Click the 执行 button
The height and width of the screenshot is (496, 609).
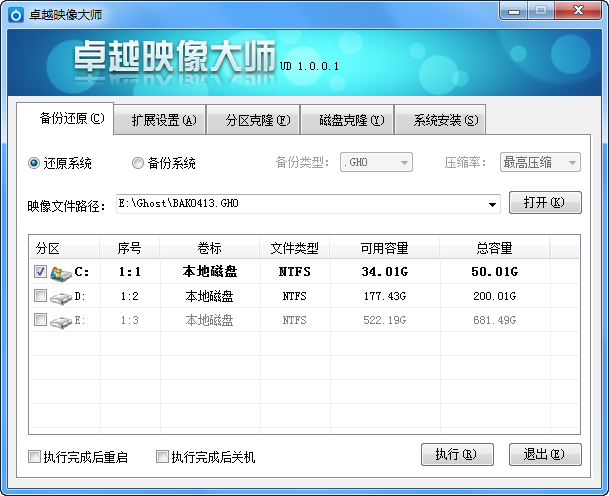coord(457,455)
